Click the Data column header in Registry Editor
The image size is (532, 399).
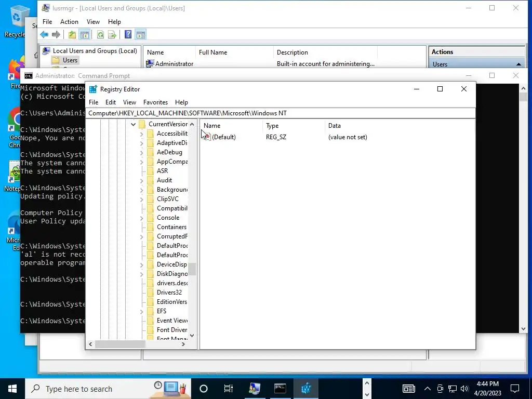tap(334, 126)
